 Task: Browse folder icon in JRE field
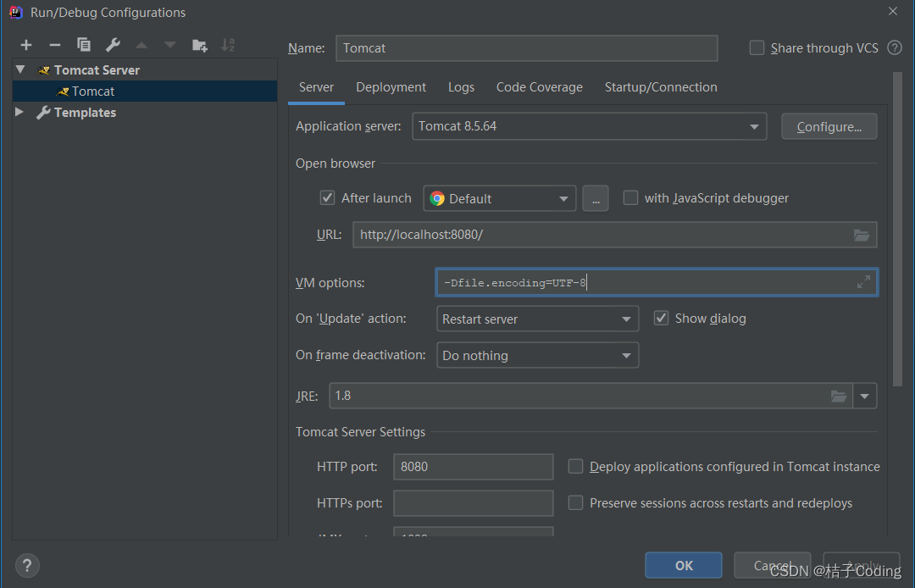[x=839, y=396]
